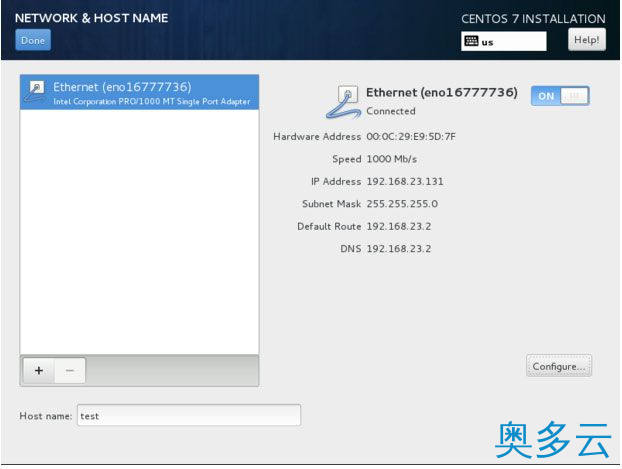Click the Subnet Mask value 255.255.255.0
The image size is (622, 469).
tap(402, 204)
